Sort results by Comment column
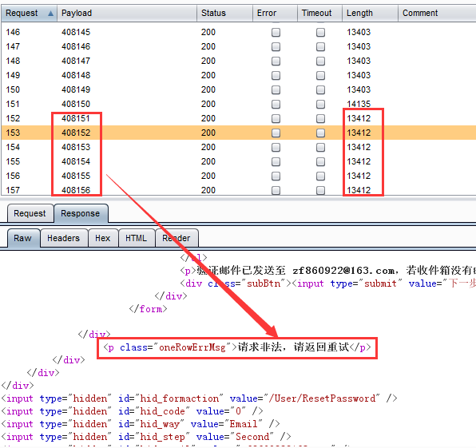476x448 pixels. click(437, 13)
